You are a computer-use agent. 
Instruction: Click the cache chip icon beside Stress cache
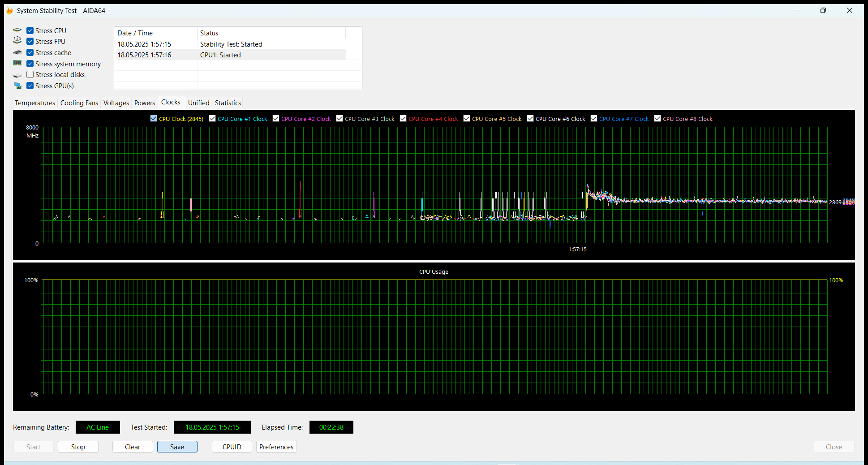point(17,52)
